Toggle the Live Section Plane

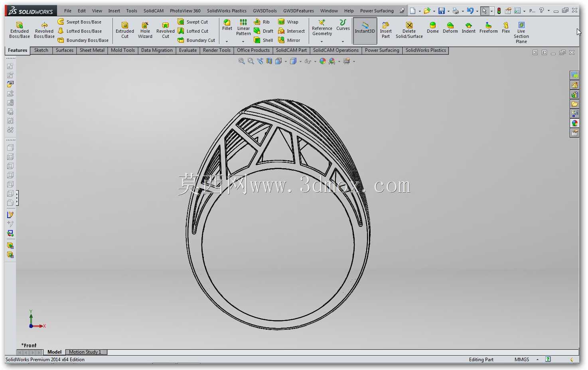point(521,33)
